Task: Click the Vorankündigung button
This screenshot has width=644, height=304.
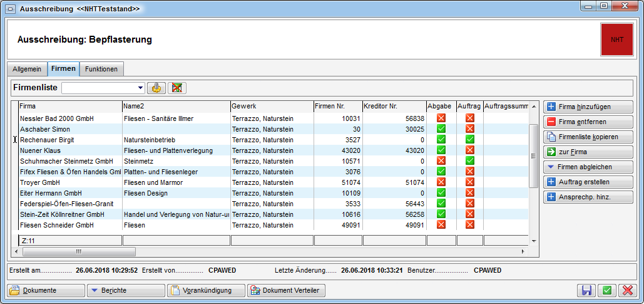Action: (206, 290)
